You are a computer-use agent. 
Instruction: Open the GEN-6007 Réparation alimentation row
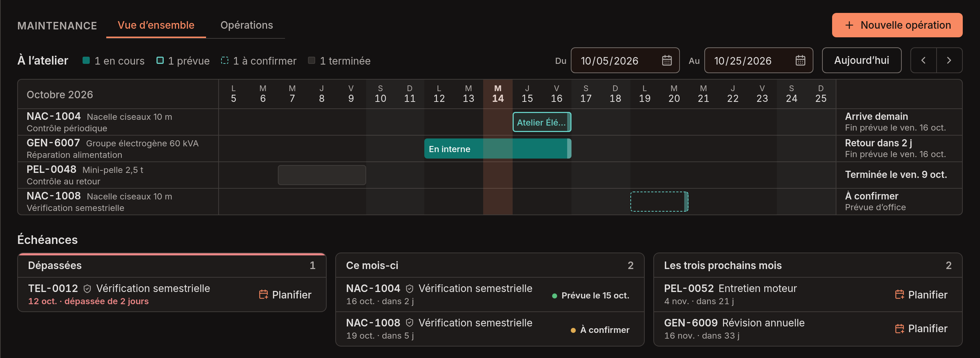490,149
